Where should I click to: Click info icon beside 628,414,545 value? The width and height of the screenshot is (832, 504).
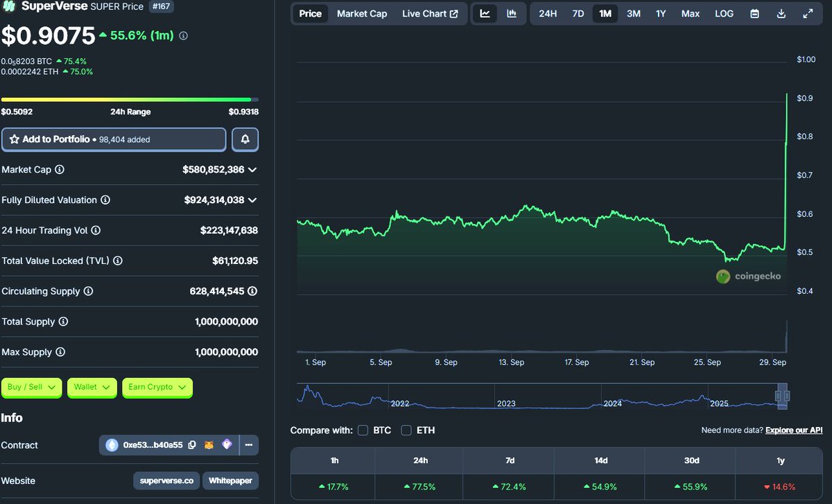tap(252, 291)
